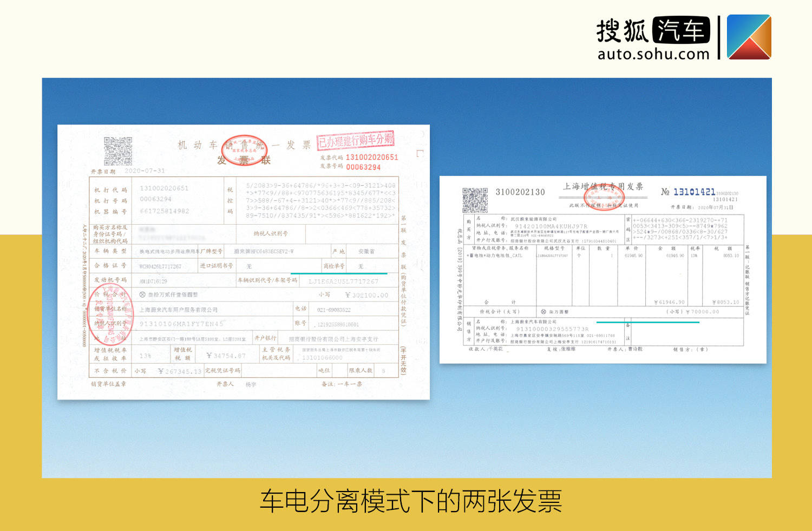Image resolution: width=812 pixels, height=531 pixels.
Task: Click the red oval stamp on the left invoice title
Action: coord(245,149)
